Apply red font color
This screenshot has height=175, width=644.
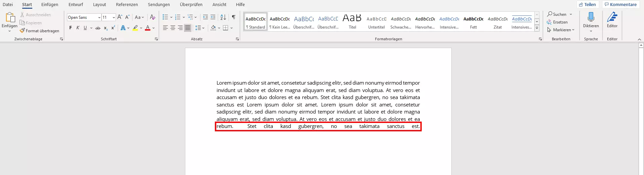(x=148, y=28)
